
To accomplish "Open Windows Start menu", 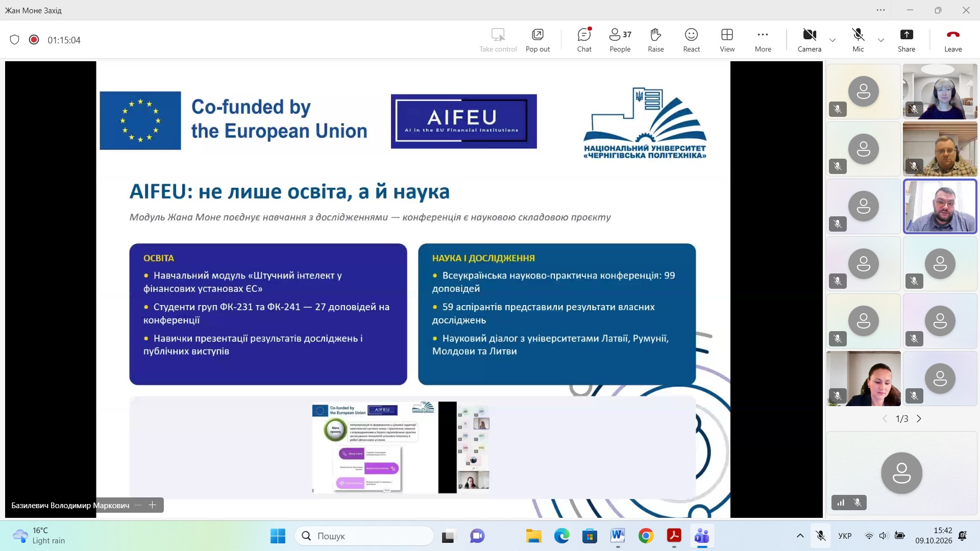I will pyautogui.click(x=278, y=536).
